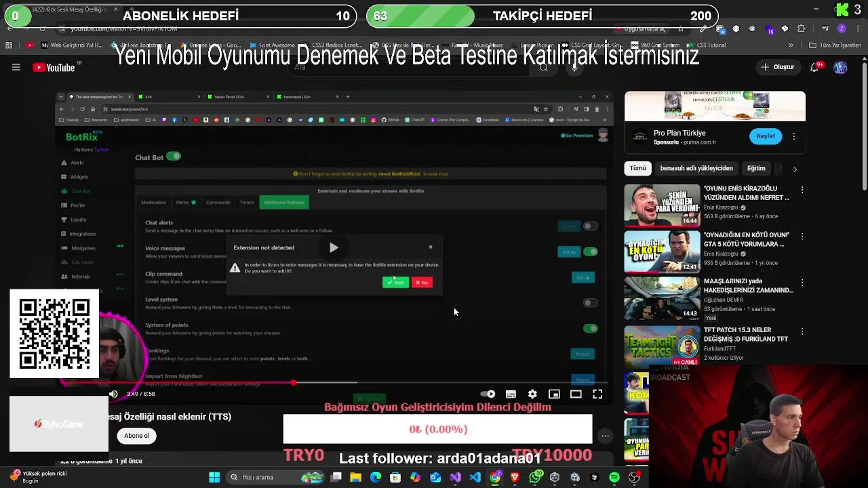
Task: Toggle YouTube autoplay switch in player
Action: [488, 394]
